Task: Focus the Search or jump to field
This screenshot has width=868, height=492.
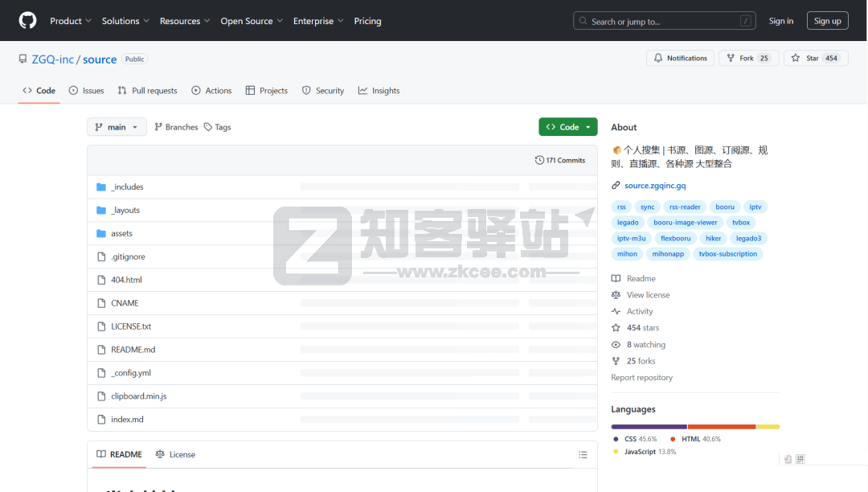Action: 664,22
